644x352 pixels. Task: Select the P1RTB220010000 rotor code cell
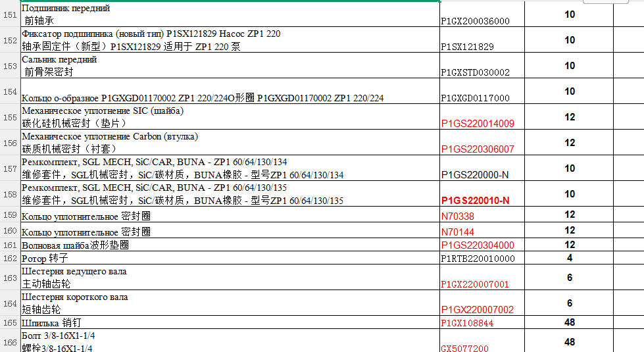click(482, 259)
